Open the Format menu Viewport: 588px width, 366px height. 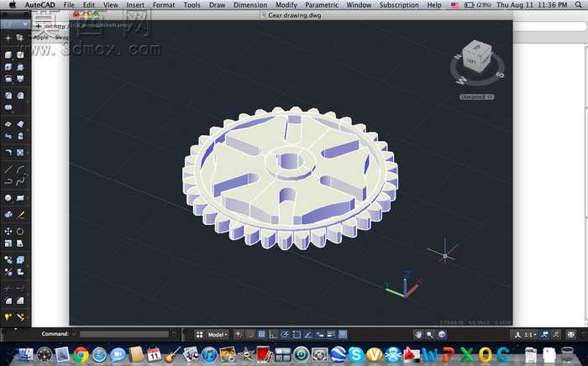(164, 5)
